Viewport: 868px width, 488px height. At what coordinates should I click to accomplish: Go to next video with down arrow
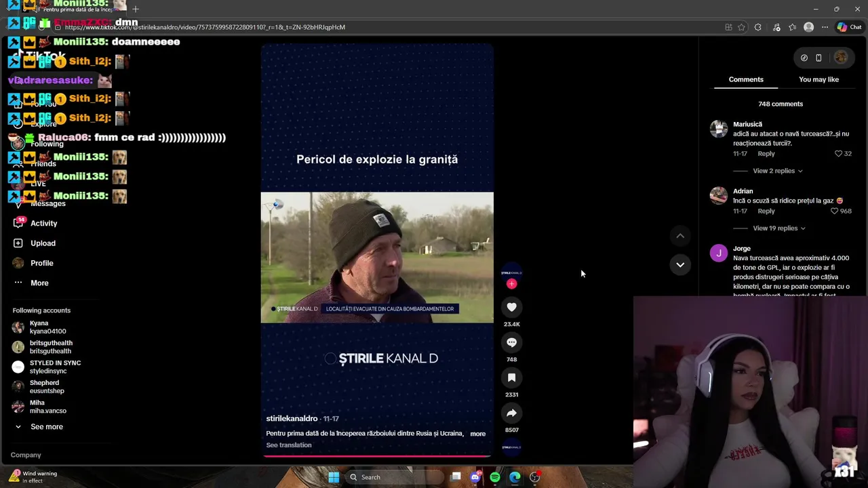pos(680,264)
